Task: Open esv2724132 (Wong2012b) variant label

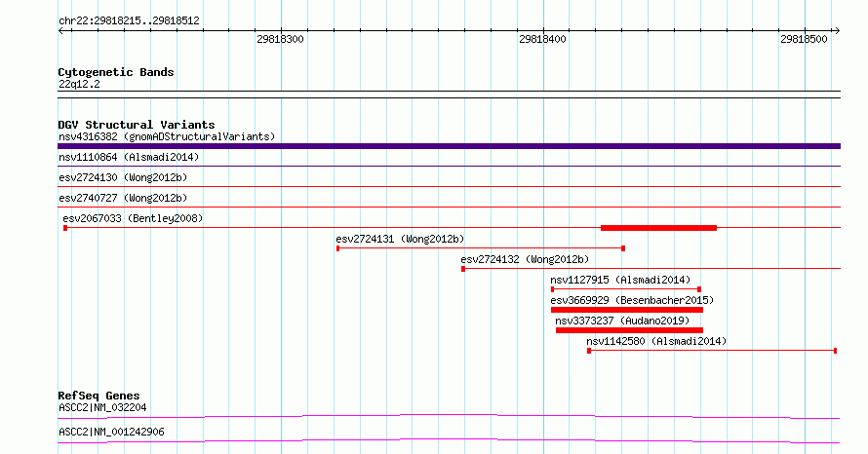Action: (x=525, y=259)
